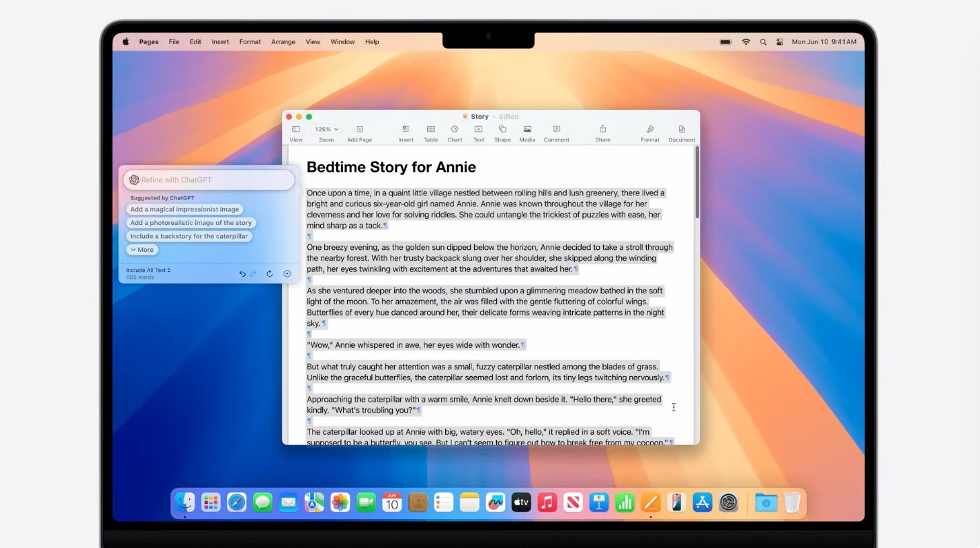The height and width of the screenshot is (548, 980).
Task: Open the Format menu in the menu bar
Action: point(250,41)
